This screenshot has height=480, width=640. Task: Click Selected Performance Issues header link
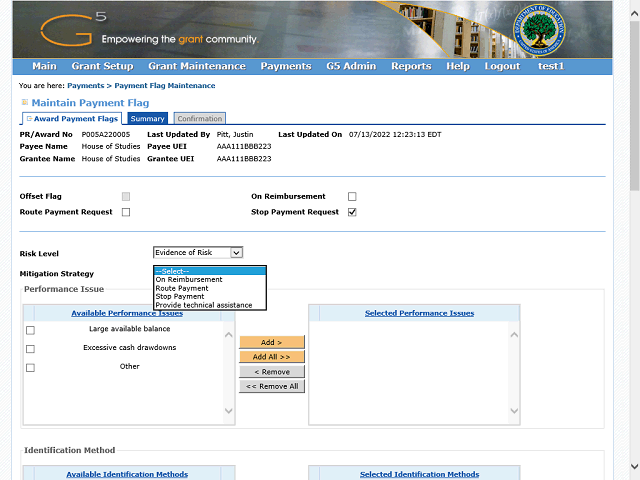click(x=420, y=313)
